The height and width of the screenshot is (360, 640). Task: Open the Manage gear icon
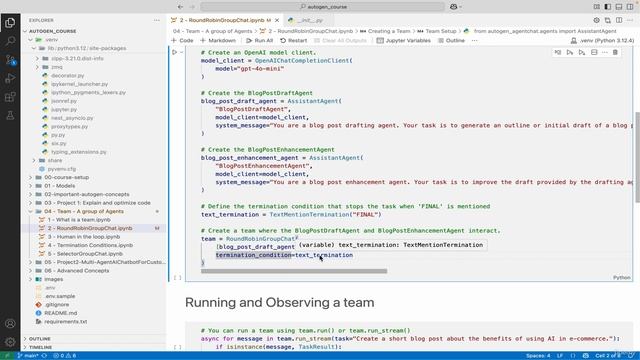click(10, 342)
